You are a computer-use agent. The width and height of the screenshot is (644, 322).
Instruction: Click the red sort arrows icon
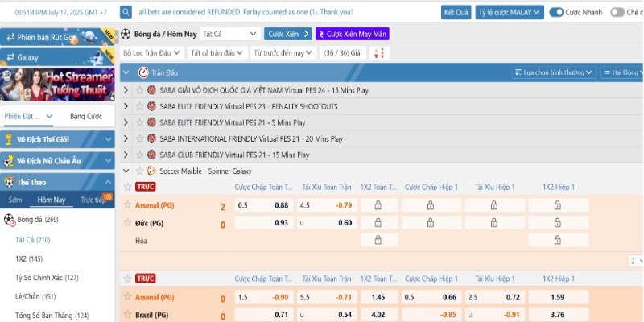coord(380,53)
